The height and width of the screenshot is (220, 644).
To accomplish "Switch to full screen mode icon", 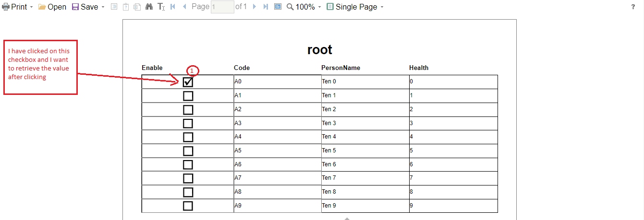I will (278, 7).
